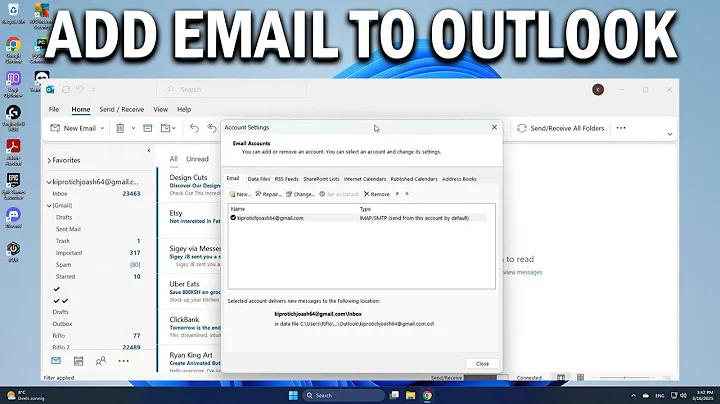Click Change... in Account Settings

(x=300, y=194)
